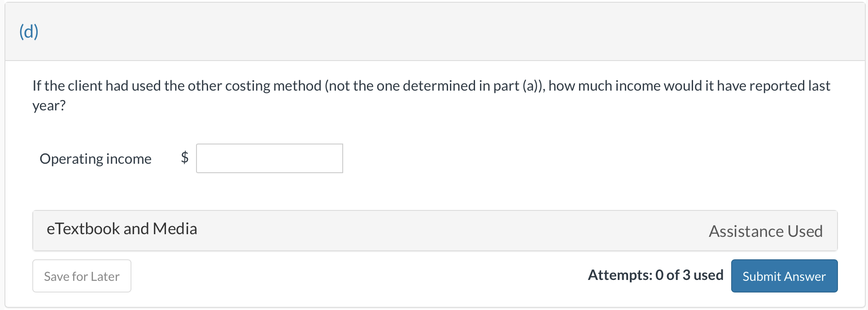Click the Operating income label
This screenshot has height=310, width=868.
pos(96,158)
